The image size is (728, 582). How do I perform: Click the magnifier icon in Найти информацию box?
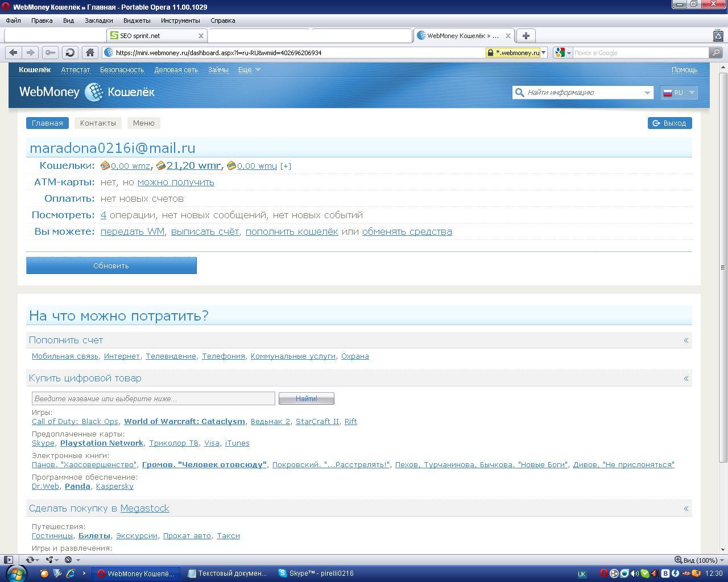pos(519,93)
